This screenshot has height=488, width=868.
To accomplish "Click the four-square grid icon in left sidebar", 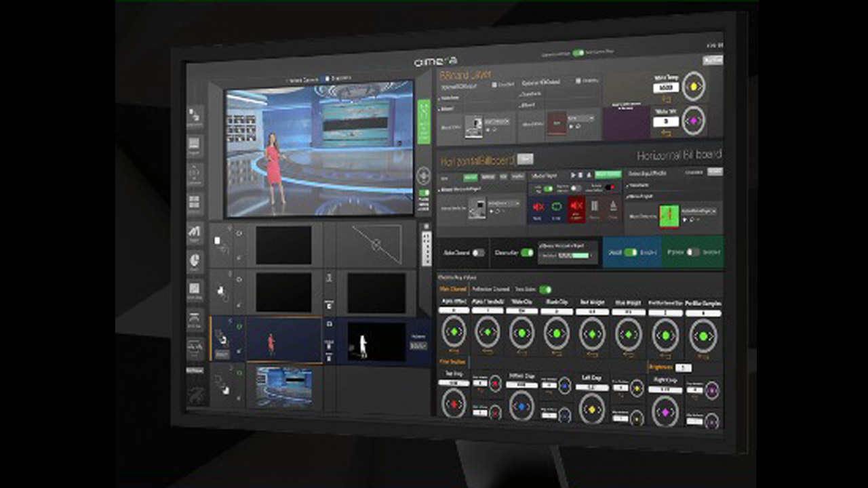I will pyautogui.click(x=195, y=202).
